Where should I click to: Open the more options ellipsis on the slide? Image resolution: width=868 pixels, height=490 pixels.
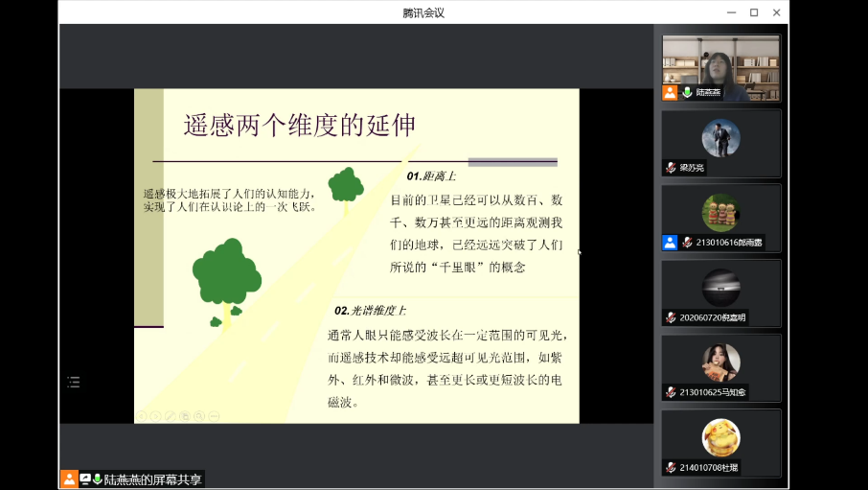pyautogui.click(x=214, y=415)
